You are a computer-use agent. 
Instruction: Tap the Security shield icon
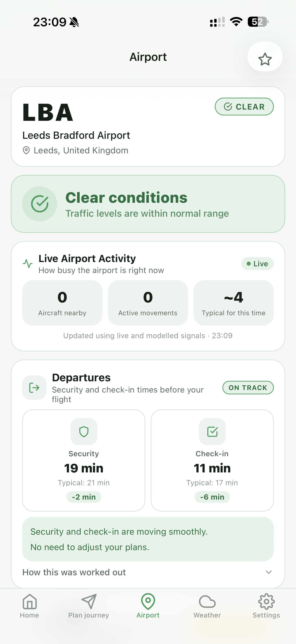click(x=84, y=432)
